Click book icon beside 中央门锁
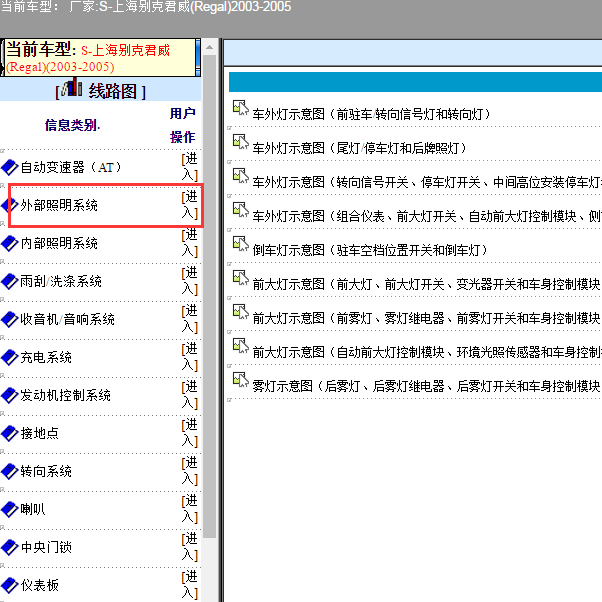This screenshot has height=602, width=602. 10,547
